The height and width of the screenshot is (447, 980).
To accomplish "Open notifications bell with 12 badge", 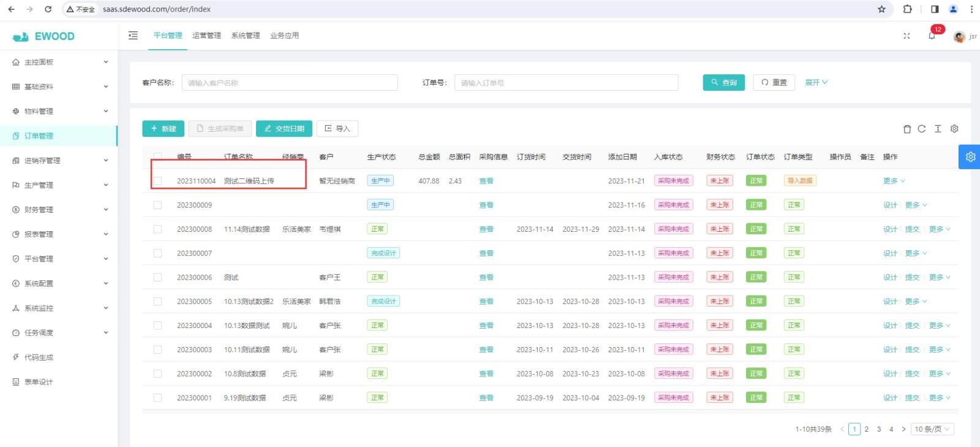I will [932, 36].
